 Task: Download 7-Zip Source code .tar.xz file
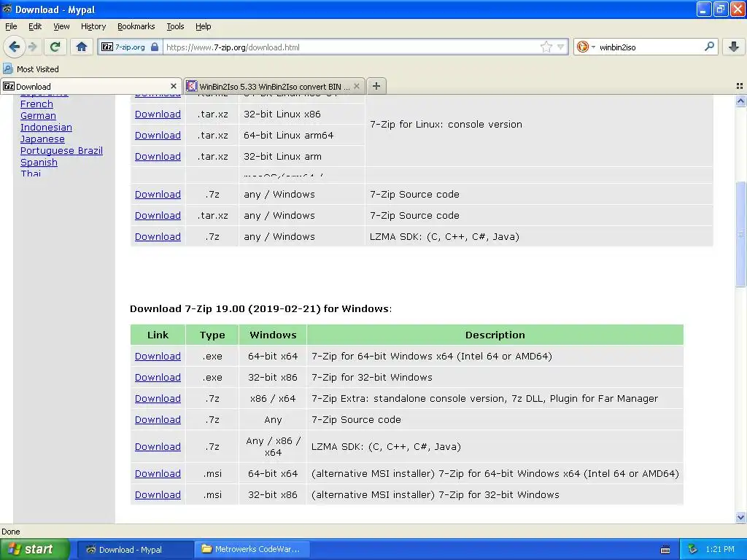158,215
